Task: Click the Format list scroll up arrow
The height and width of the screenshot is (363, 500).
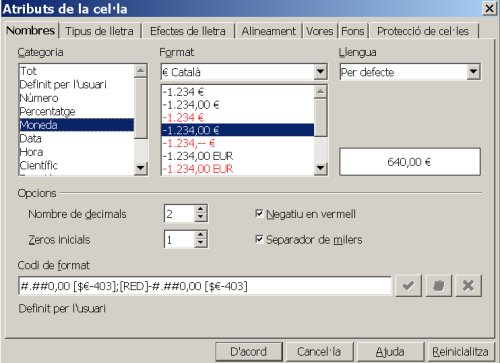Action: tap(320, 91)
